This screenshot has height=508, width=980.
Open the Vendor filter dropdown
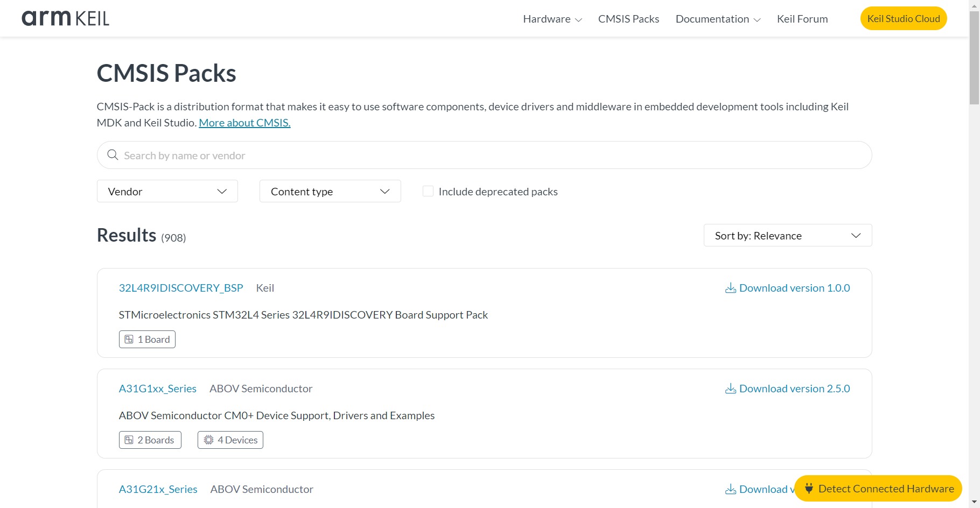pyautogui.click(x=167, y=191)
